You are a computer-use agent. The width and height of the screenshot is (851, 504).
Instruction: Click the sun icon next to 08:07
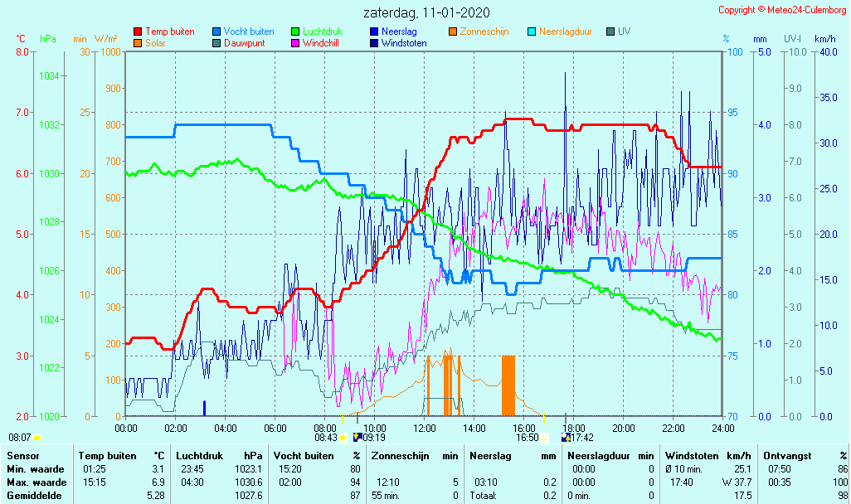click(36, 438)
